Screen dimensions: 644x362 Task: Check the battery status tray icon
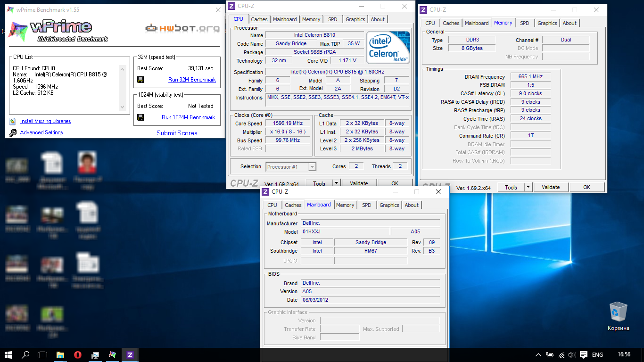point(550,355)
